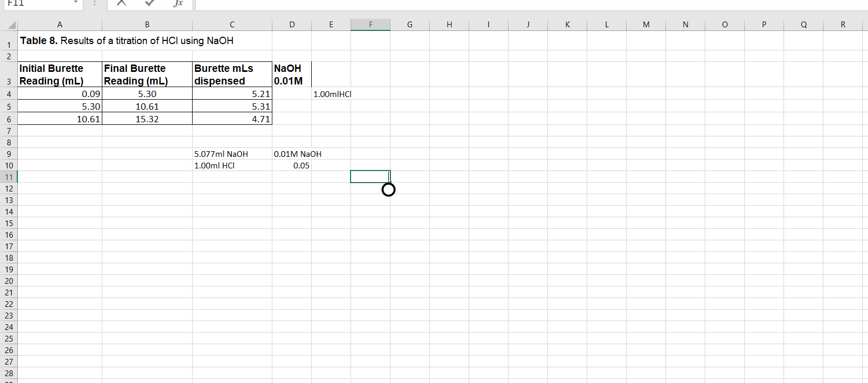The height and width of the screenshot is (383, 868).
Task: Select the 'Final Burette Reading (mL)' header cell
Action: (147, 75)
